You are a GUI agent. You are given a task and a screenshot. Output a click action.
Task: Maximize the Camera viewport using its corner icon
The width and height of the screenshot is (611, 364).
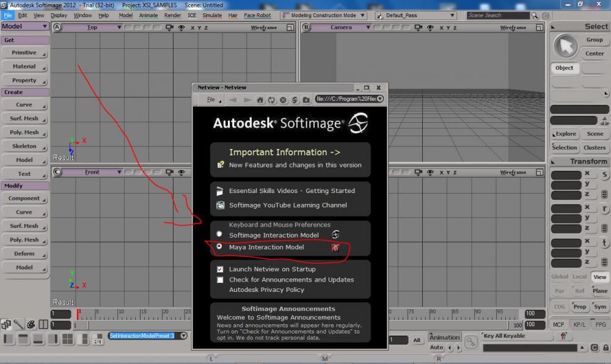click(540, 27)
